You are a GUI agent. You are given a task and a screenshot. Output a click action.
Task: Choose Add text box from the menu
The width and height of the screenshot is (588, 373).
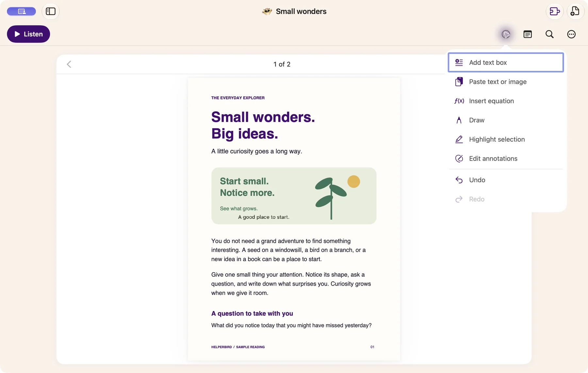click(x=506, y=62)
